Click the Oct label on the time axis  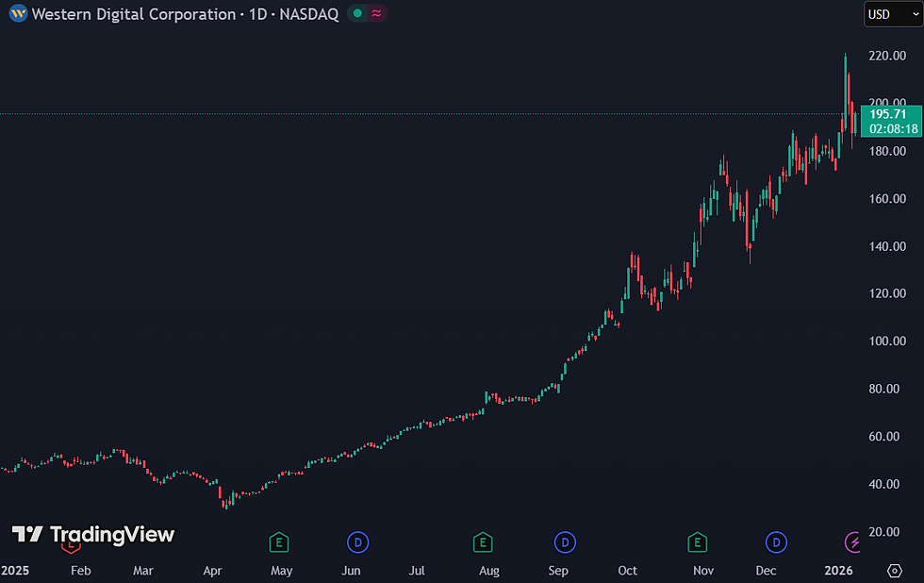coord(628,571)
